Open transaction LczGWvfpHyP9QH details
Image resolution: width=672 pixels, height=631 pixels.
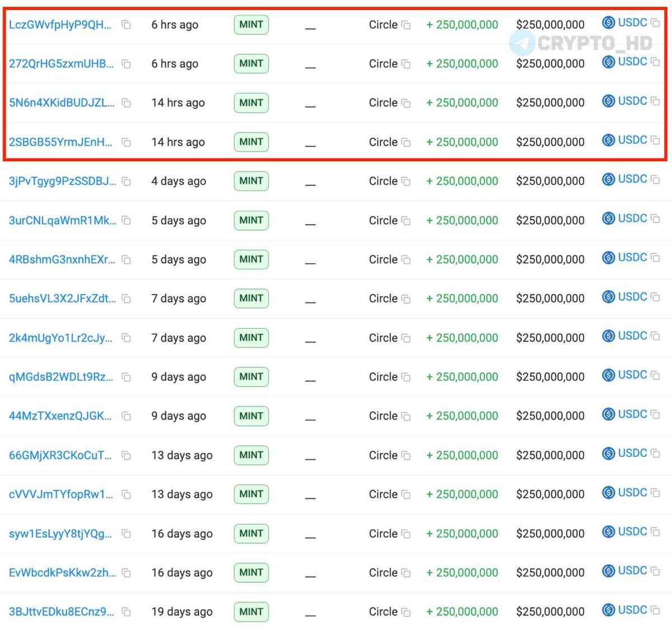coord(60,25)
